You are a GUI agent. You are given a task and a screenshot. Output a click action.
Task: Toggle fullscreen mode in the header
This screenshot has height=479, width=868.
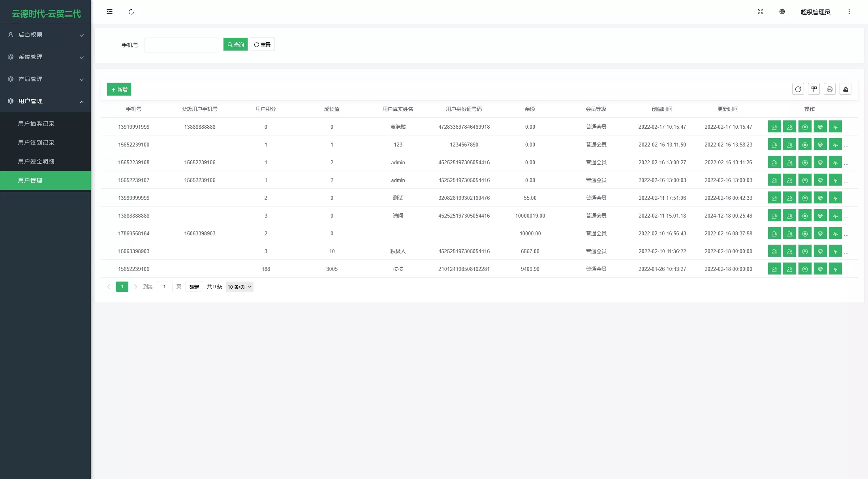coord(760,12)
